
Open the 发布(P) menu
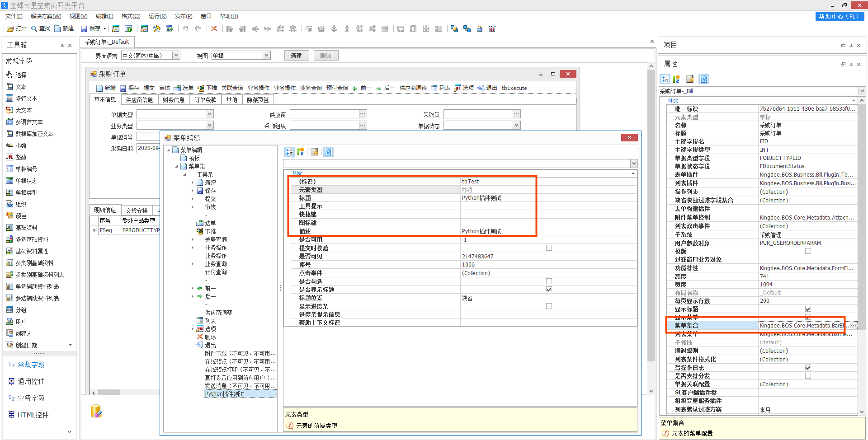pyautogui.click(x=184, y=16)
